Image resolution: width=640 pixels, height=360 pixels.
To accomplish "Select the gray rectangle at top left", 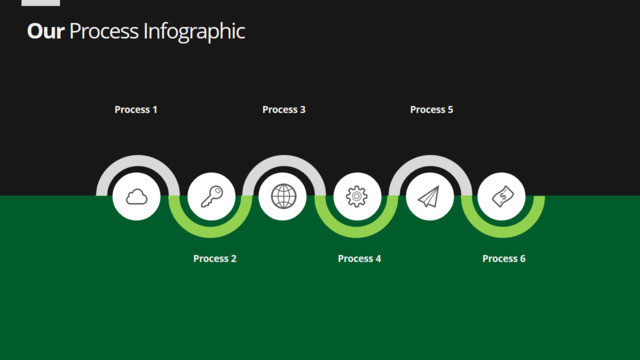I will pyautogui.click(x=40, y=3).
